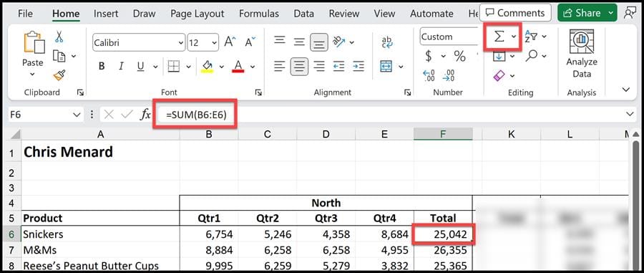Align text to top
644x273 pixels.
pos(280,40)
